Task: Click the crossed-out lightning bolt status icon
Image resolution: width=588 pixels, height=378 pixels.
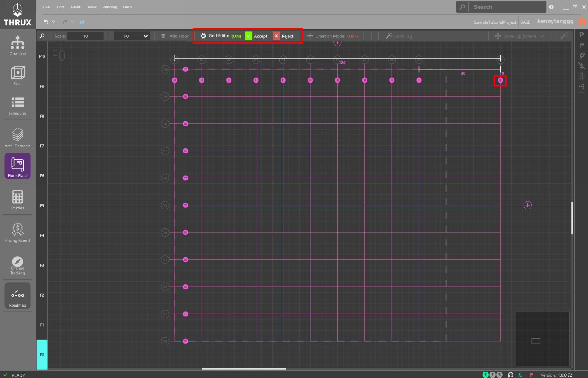Action: (499, 375)
